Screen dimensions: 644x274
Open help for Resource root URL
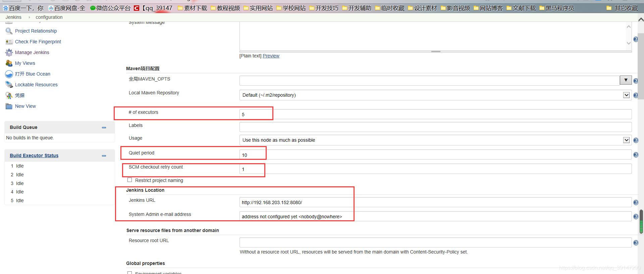pos(636,243)
